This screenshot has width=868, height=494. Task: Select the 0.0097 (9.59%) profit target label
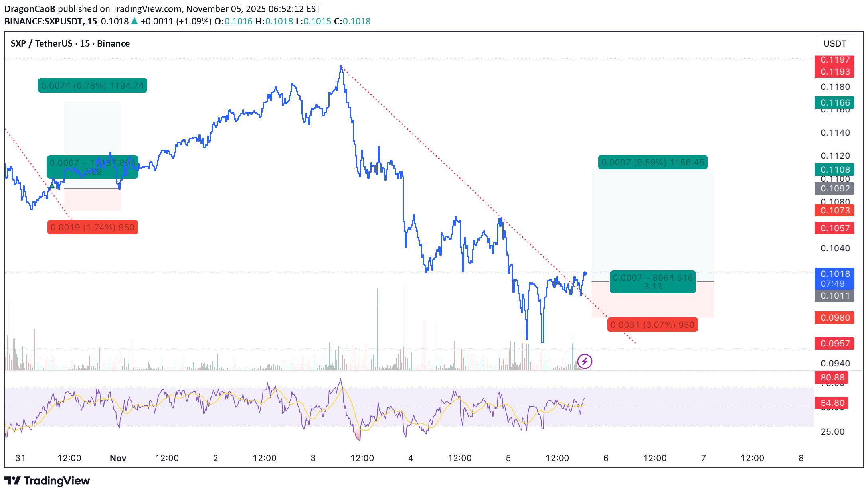point(652,163)
